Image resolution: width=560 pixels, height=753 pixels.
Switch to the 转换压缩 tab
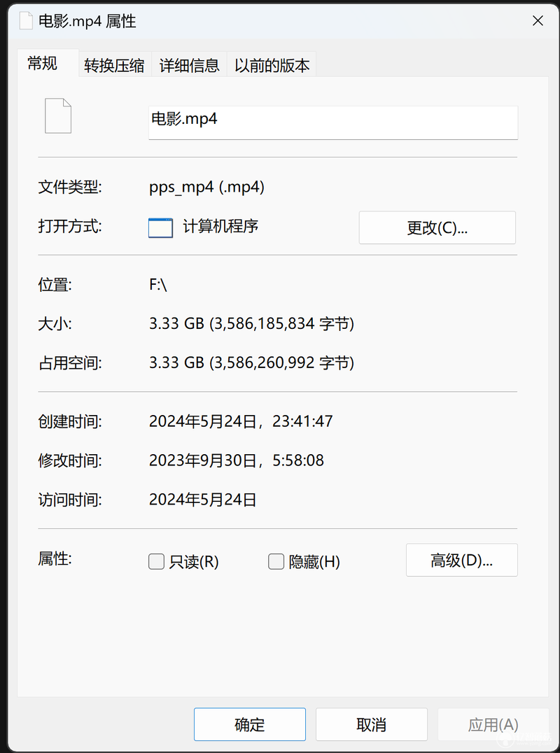[x=114, y=65]
